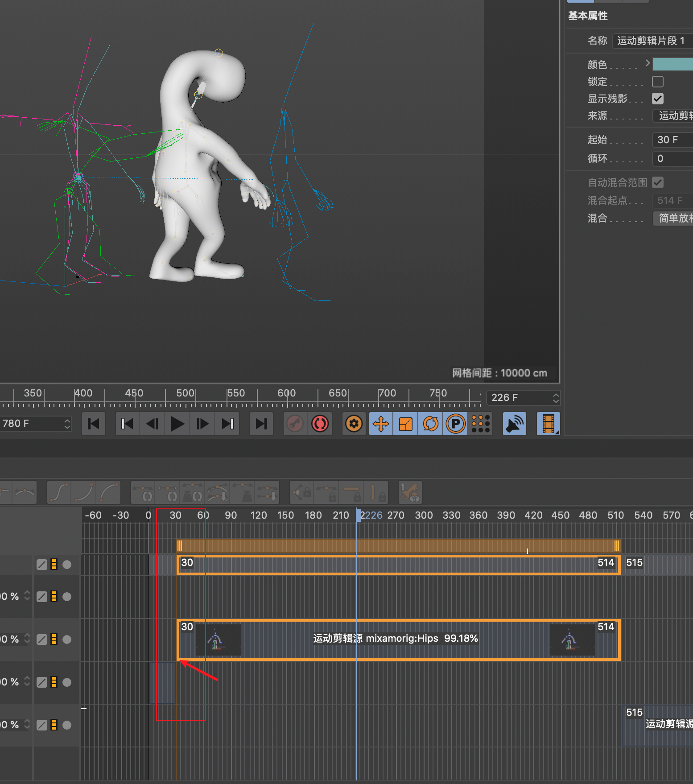Click the teal 颜色 color swatch
Image resolution: width=693 pixels, height=784 pixels.
(672, 64)
